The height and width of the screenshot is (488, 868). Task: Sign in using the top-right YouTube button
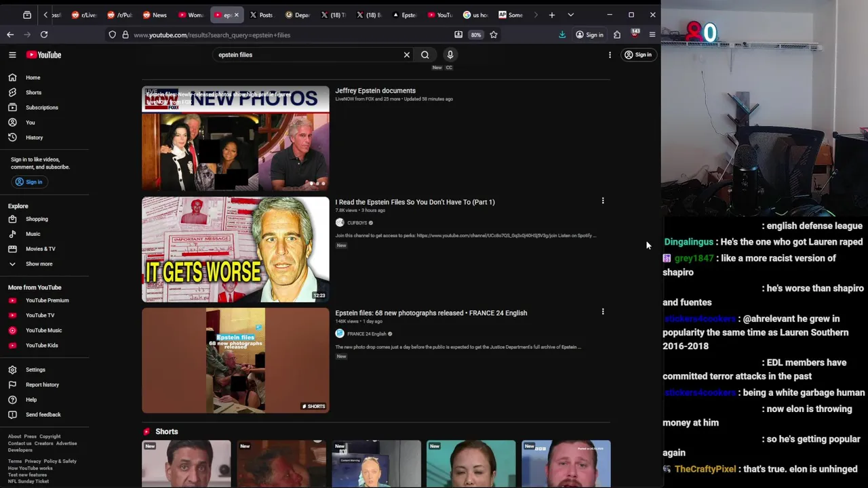(638, 55)
